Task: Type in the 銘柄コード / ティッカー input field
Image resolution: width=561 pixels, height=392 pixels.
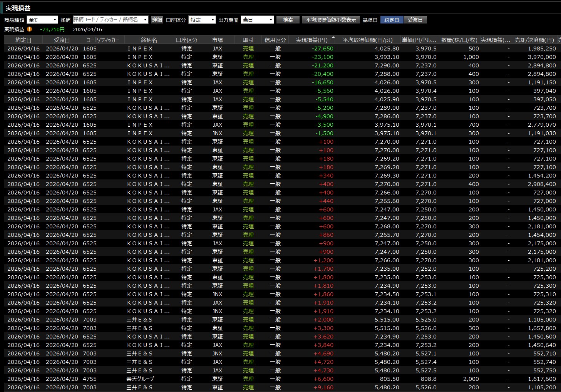Action: [x=107, y=20]
